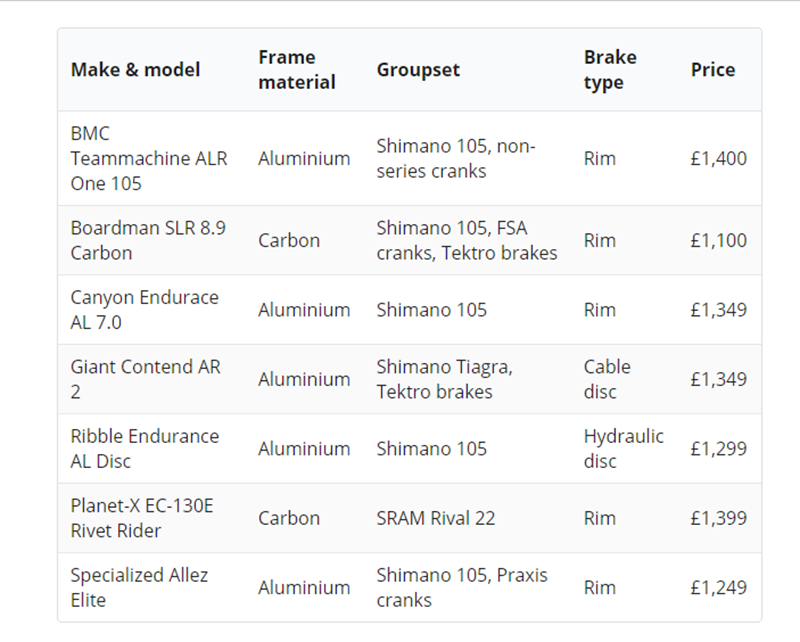
Task: Select the Boardman SLR 8.9 Carbon cell
Action: point(148,240)
